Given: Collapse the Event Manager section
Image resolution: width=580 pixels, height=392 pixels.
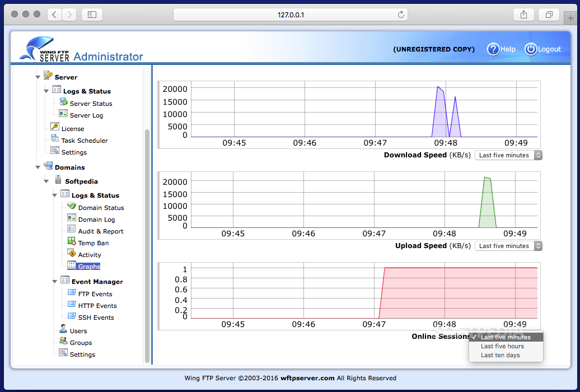Looking at the screenshot, I should pos(55,281).
